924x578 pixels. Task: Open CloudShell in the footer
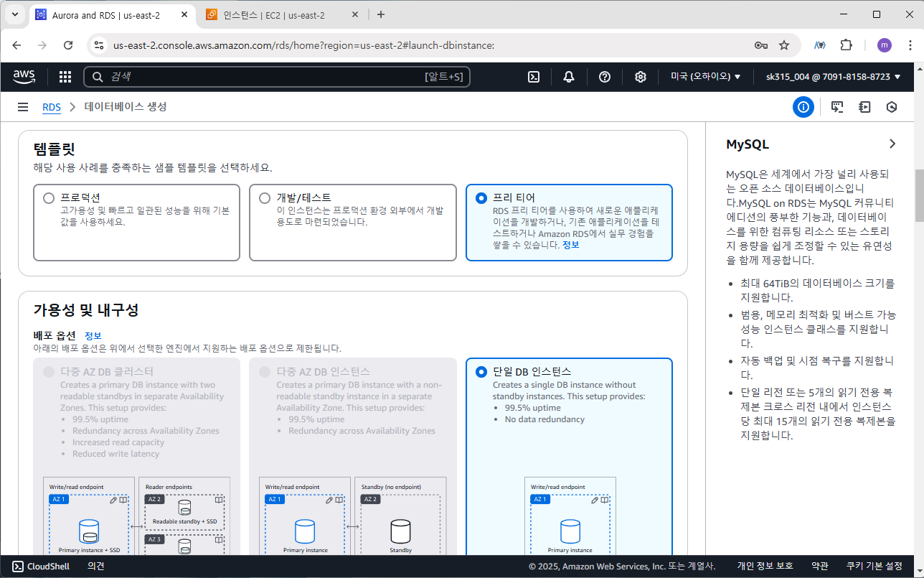tap(41, 567)
